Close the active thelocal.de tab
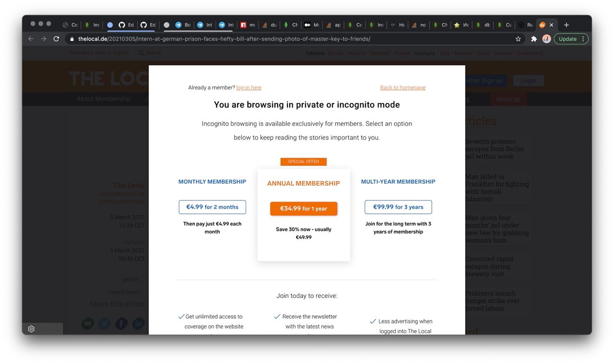This screenshot has height=364, width=614. click(551, 25)
